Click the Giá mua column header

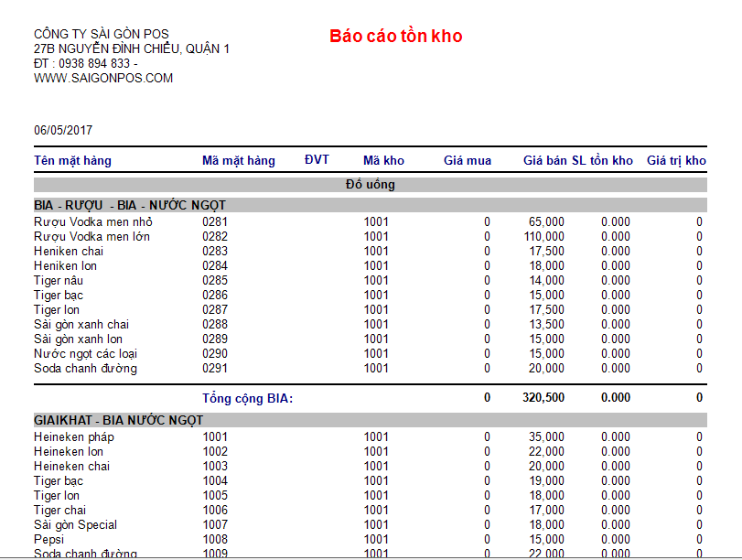point(468,160)
